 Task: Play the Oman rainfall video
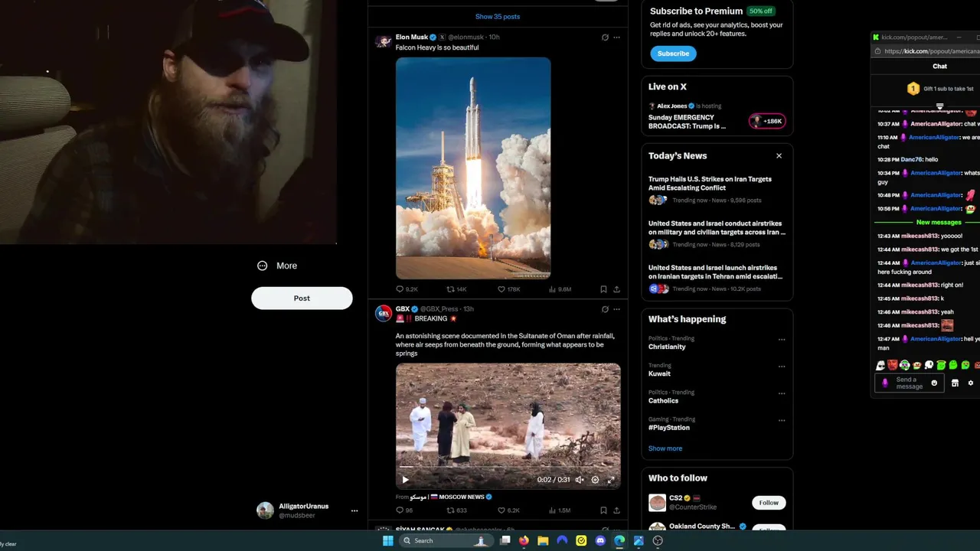coord(405,480)
